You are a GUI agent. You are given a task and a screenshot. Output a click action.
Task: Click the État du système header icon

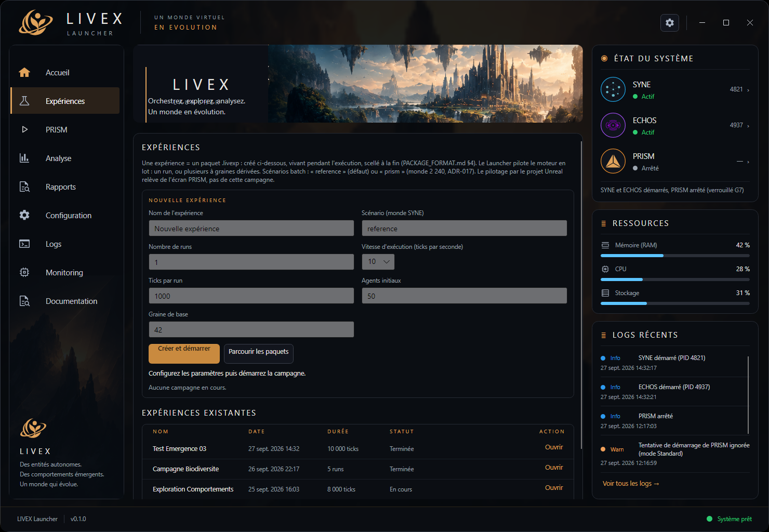click(604, 59)
